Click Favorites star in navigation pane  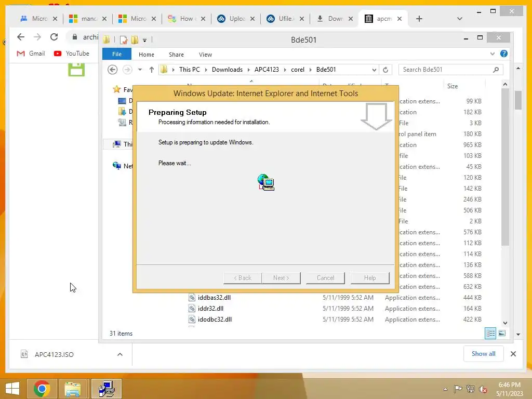[117, 89]
